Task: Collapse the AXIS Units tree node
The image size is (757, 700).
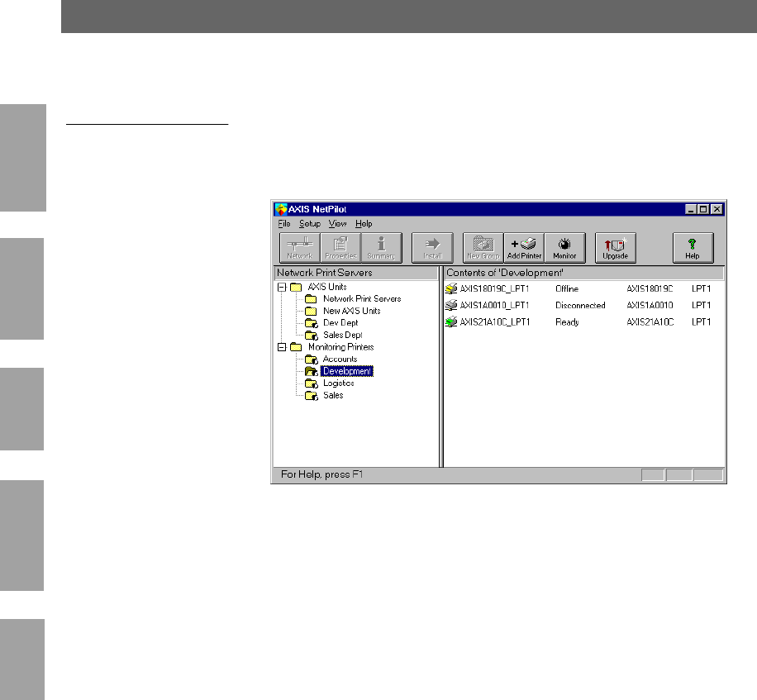Action: click(282, 287)
